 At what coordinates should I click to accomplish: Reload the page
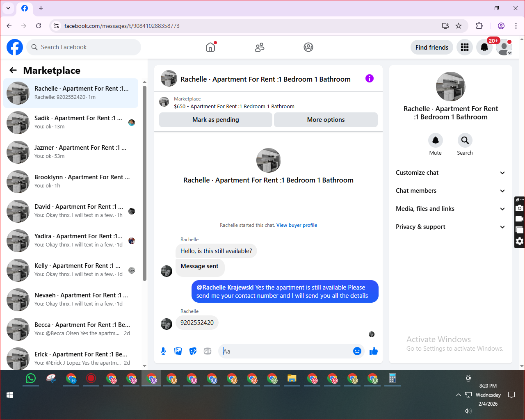click(x=39, y=26)
